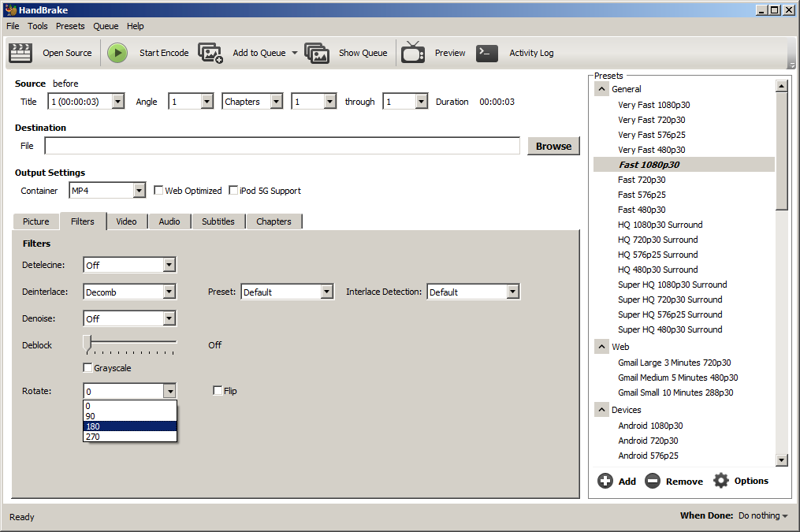Switch to the Picture tab
Image resolution: width=800 pixels, height=532 pixels.
[35, 221]
